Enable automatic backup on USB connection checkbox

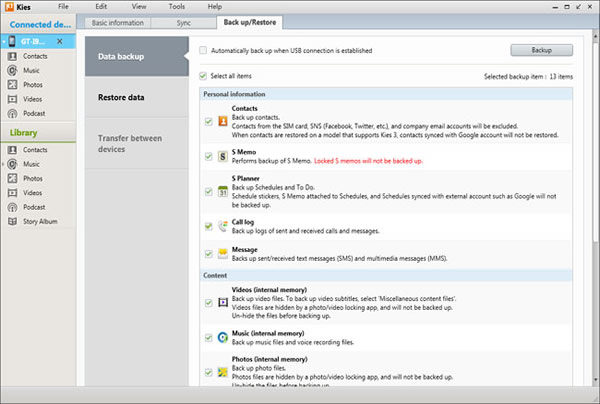click(x=204, y=49)
